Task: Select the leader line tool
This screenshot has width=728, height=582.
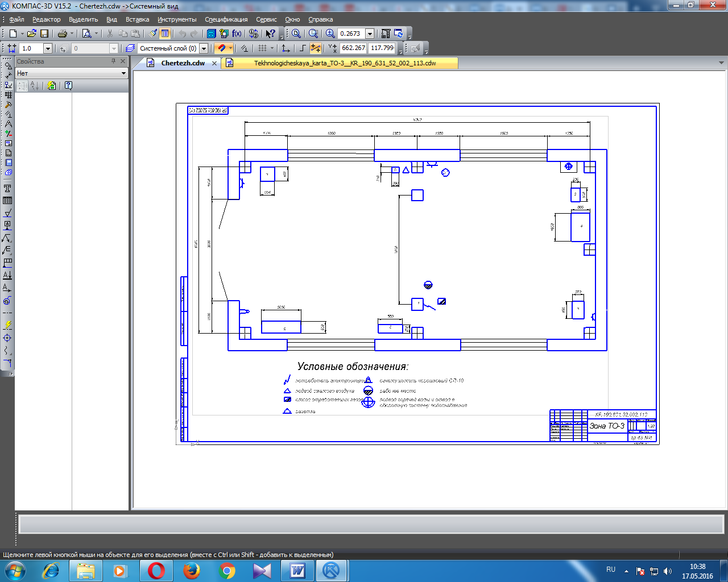Action: tap(7, 238)
